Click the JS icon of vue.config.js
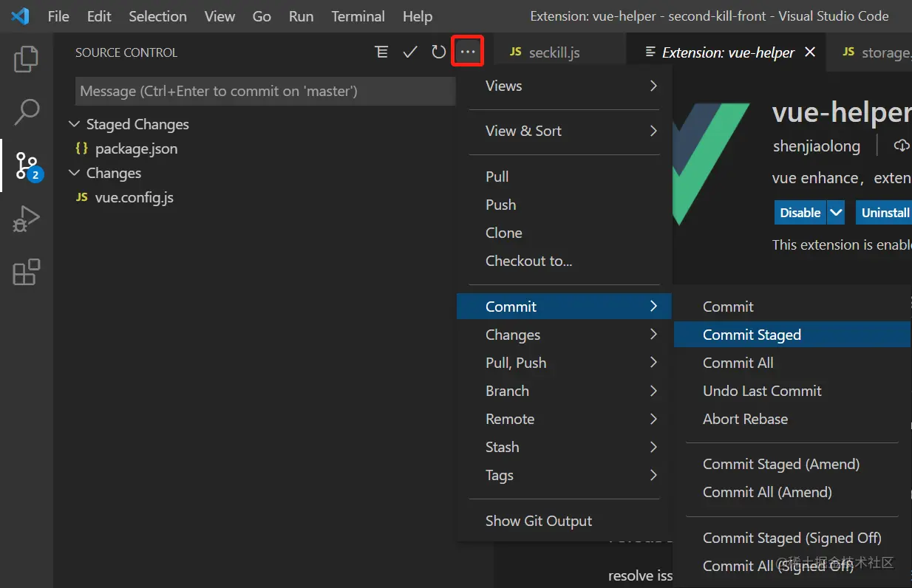This screenshot has height=588, width=912. click(82, 197)
